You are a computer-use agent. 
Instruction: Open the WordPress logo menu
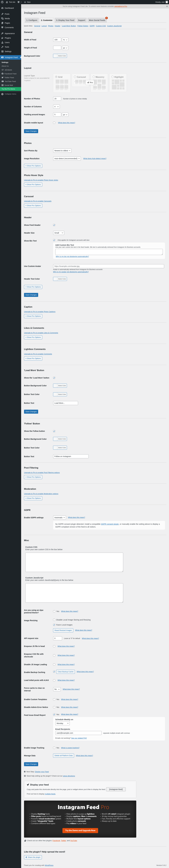tap(2, 2)
